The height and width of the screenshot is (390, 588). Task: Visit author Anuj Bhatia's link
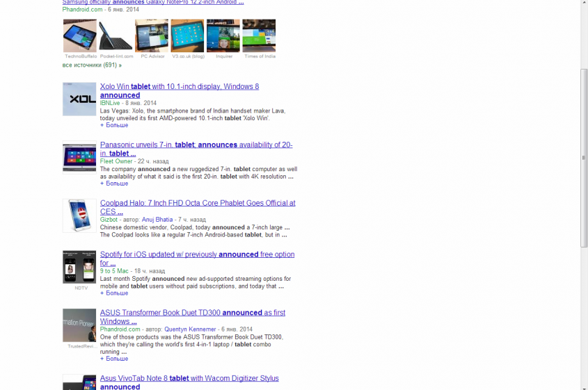[157, 220]
